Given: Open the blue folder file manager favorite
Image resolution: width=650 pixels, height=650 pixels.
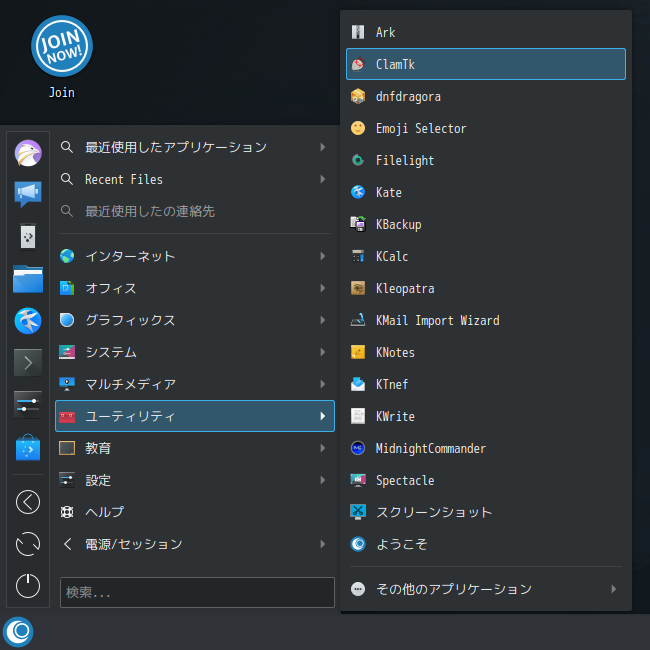Looking at the screenshot, I should point(28,279).
